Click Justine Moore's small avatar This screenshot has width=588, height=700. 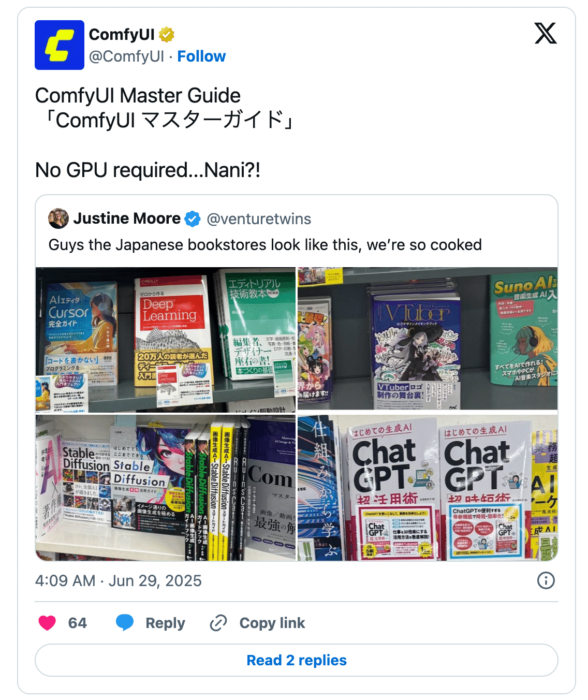(58, 218)
